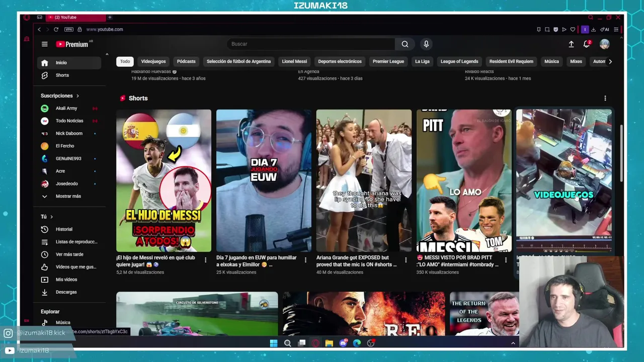Click the Buscar search field
The width and height of the screenshot is (644, 362).
pos(311,44)
